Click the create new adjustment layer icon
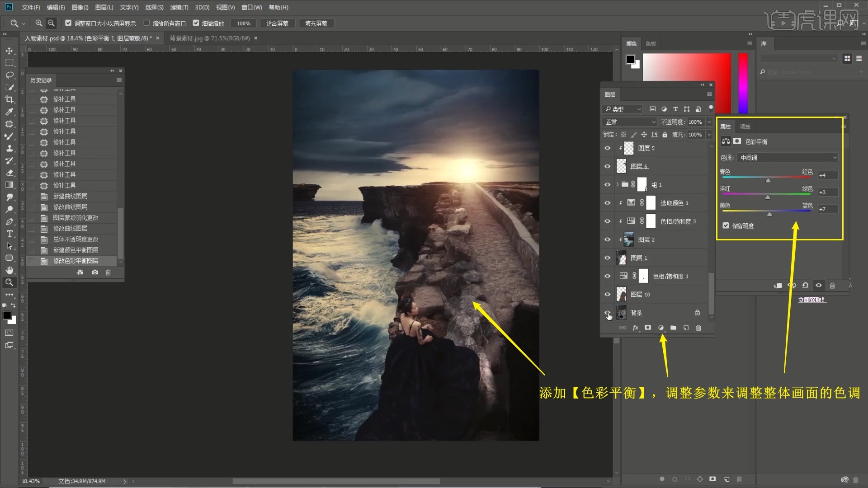Image resolution: width=868 pixels, height=488 pixels. [x=660, y=328]
